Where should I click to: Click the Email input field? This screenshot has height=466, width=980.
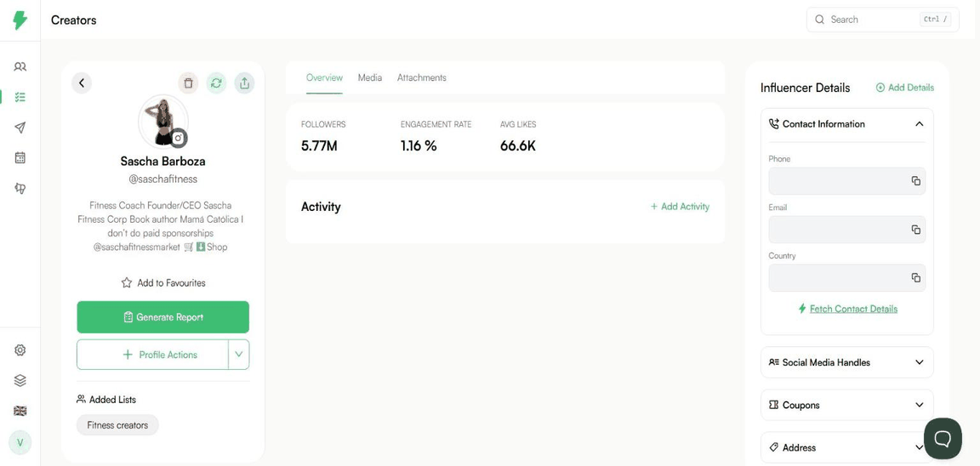847,230
